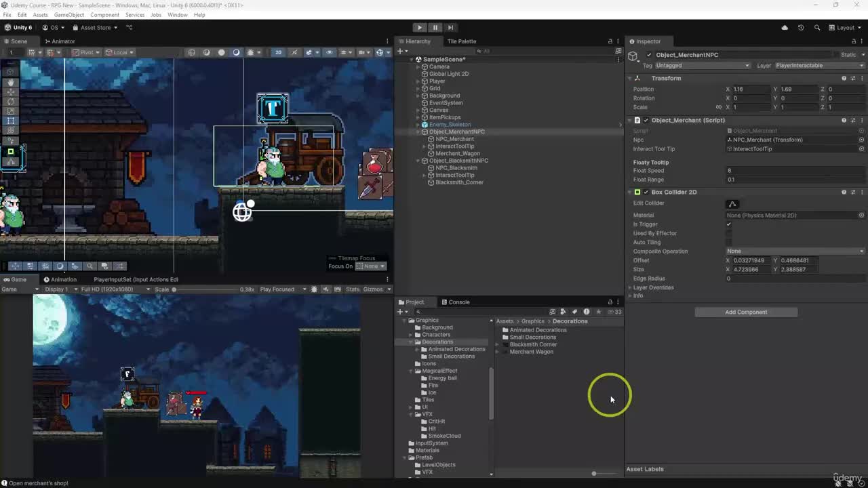Click the Pause button in the toolbar
Image resolution: width=868 pixels, height=488 pixels.
435,28
